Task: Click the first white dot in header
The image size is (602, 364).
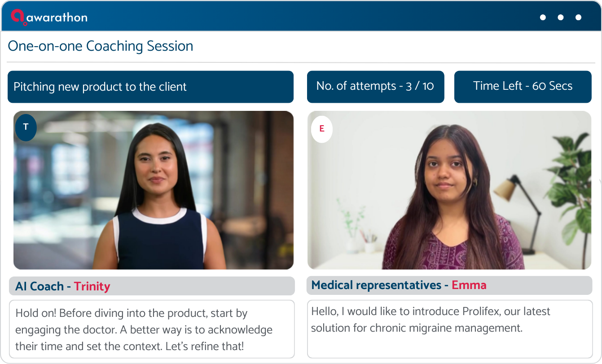Action: tap(543, 18)
